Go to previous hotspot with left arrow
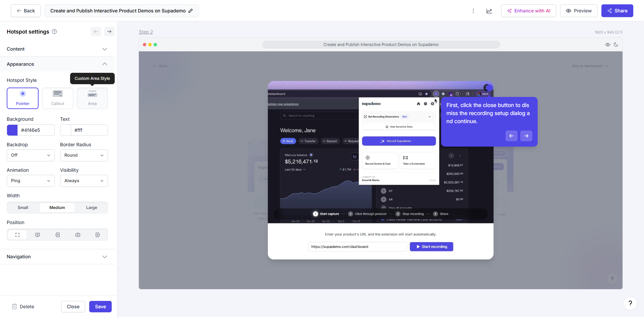Screen dimensions: 644x317 pos(96,32)
